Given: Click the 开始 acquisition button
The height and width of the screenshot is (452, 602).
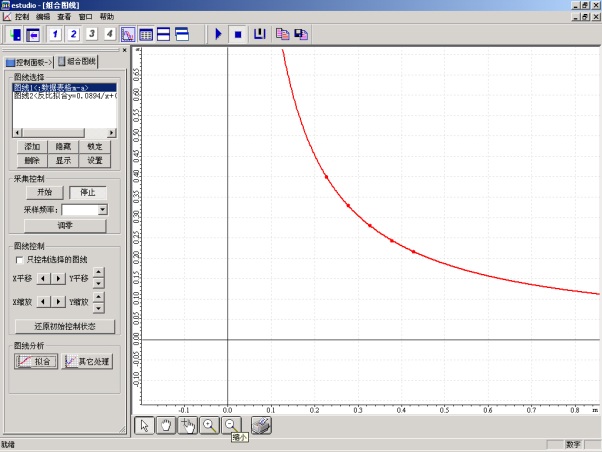Looking at the screenshot, I should pos(44,192).
